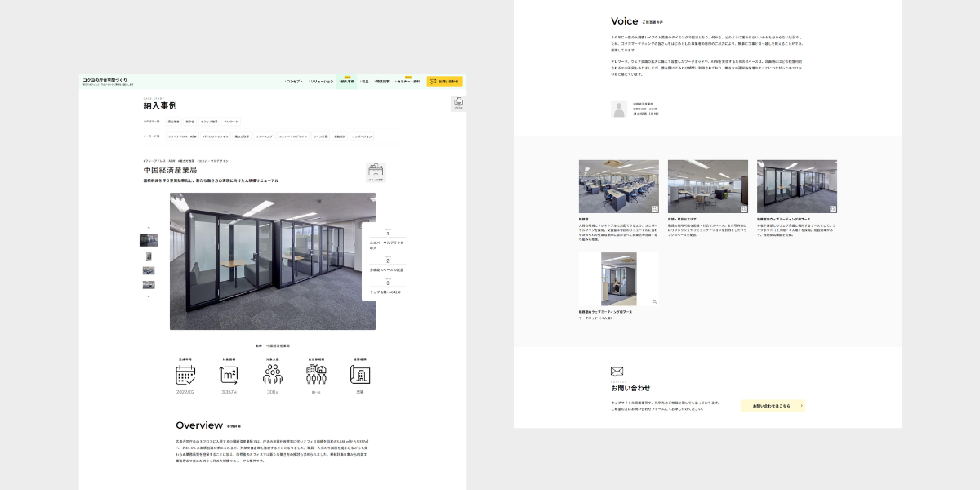The height and width of the screenshot is (490, 980).
Task: Click the Voice section heading
Action: (624, 21)
